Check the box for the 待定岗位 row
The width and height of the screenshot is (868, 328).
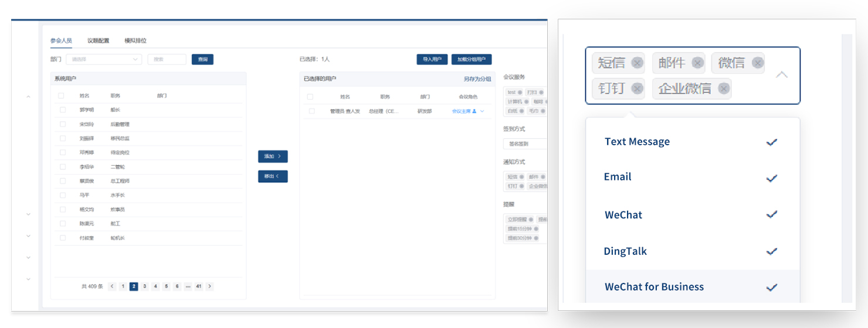(x=63, y=152)
